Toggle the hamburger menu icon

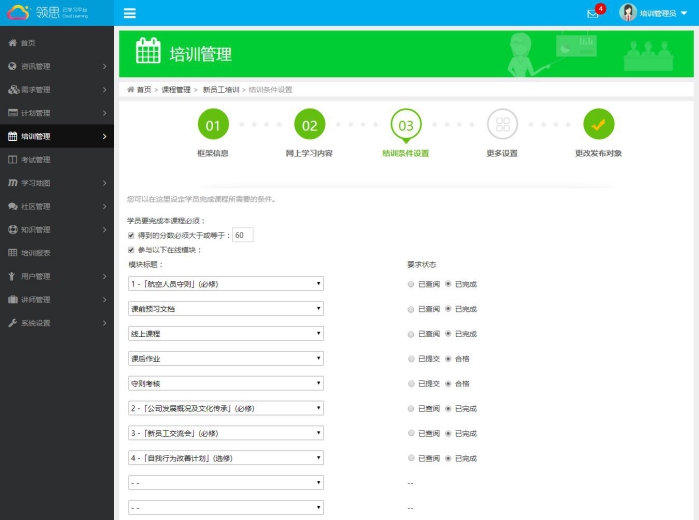point(130,13)
